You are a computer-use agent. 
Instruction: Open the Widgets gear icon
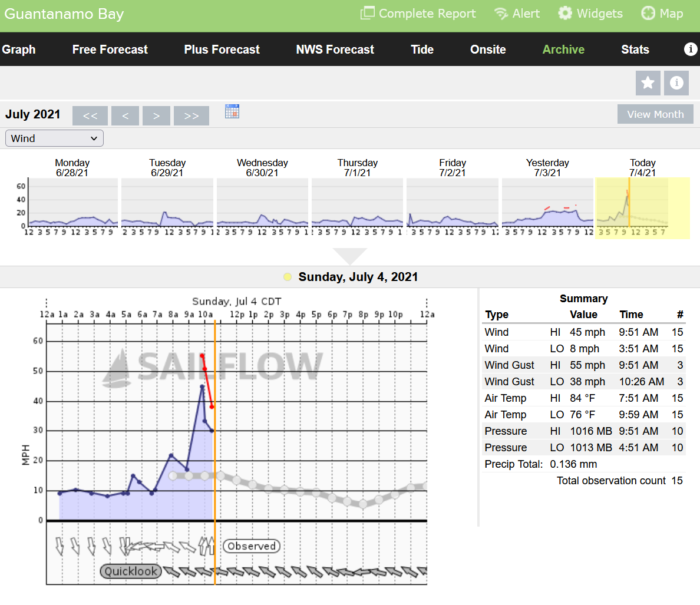[x=565, y=13]
